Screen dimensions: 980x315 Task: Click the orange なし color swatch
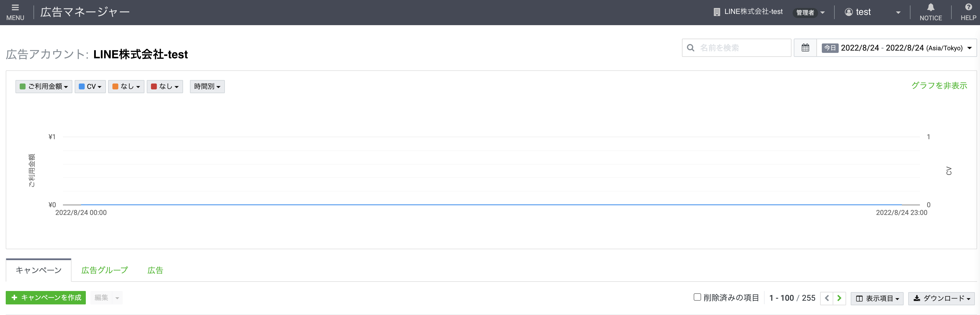[115, 87]
